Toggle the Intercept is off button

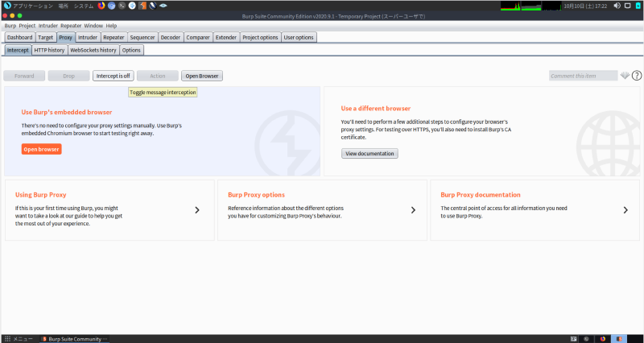[x=113, y=76]
